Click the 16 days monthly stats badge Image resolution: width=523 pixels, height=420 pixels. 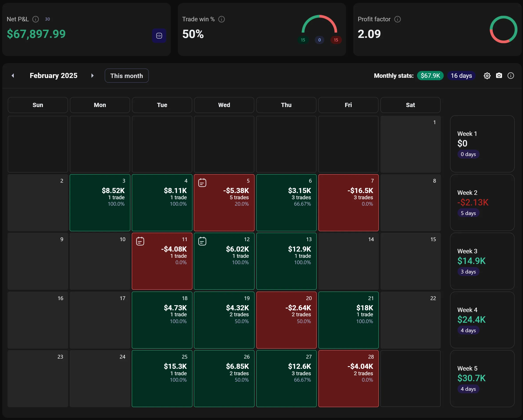coord(461,76)
